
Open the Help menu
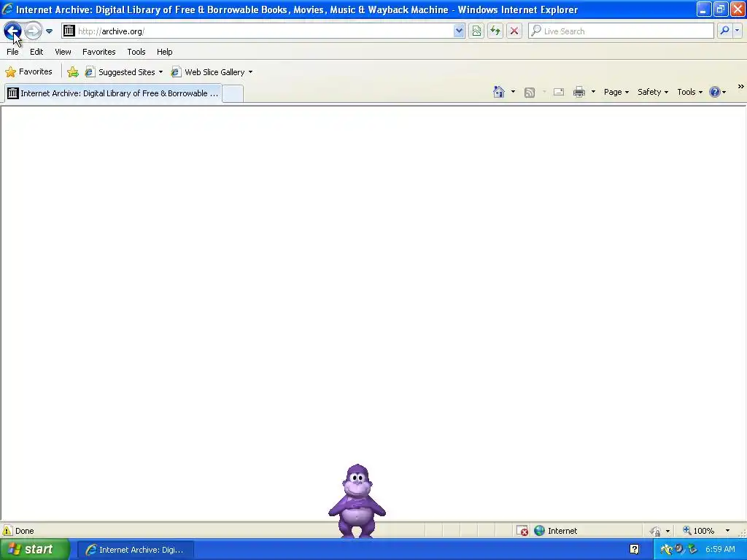point(165,52)
